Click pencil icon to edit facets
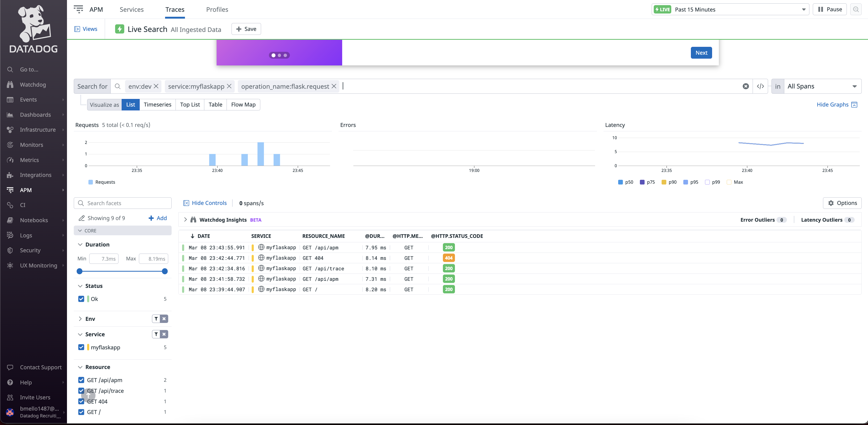 (81, 219)
